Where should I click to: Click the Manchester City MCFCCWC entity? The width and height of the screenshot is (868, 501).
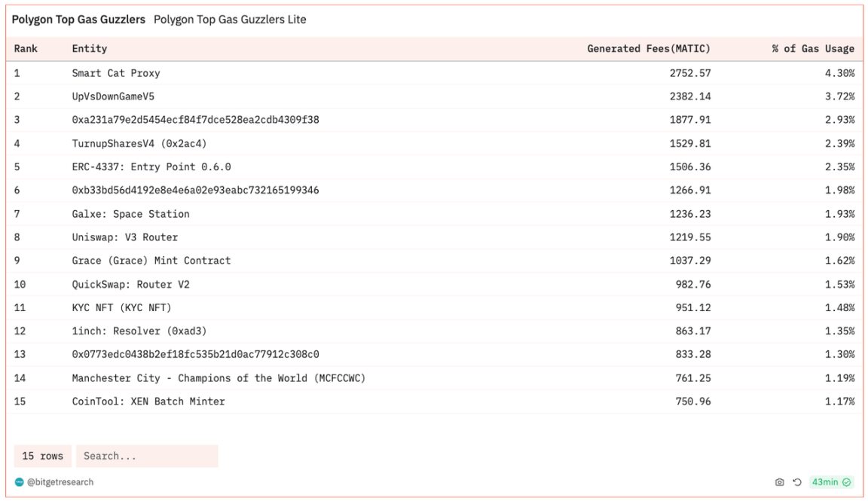pos(219,378)
